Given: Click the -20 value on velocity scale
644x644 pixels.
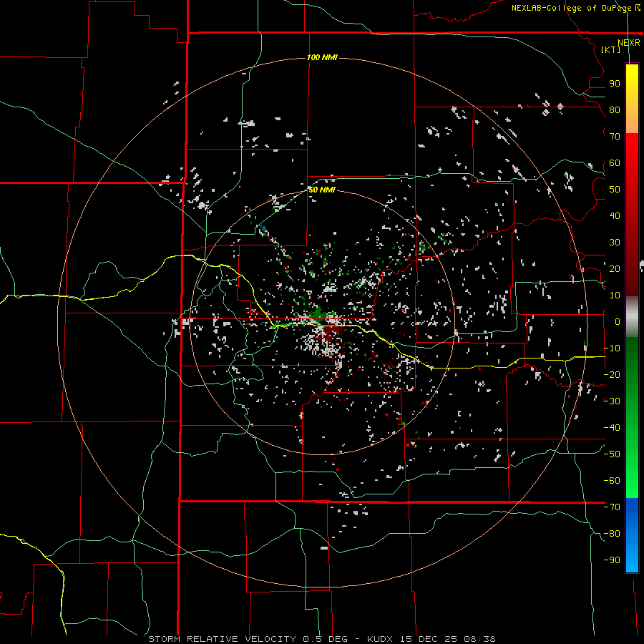Looking at the screenshot, I should click(x=612, y=374).
